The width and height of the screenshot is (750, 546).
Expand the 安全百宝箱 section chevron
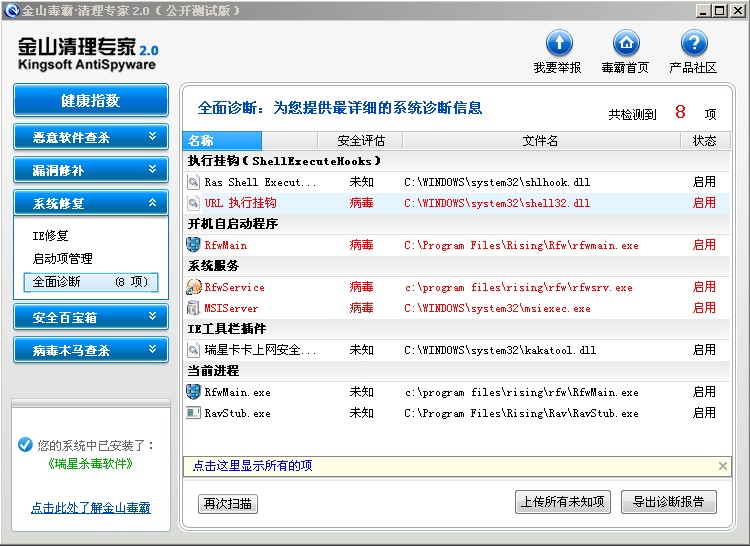(152, 317)
